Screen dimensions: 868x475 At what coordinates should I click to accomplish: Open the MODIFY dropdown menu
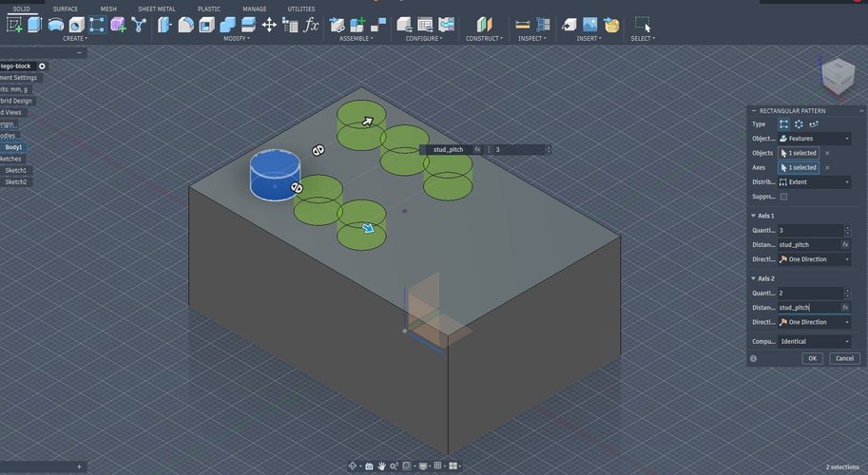tap(237, 39)
